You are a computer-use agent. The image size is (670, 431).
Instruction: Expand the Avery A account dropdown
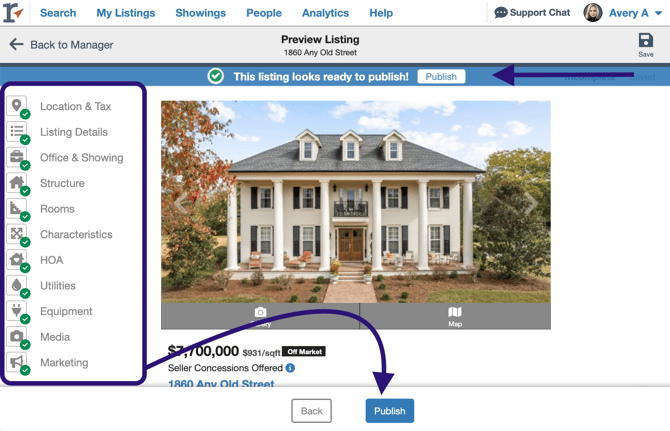pos(658,13)
